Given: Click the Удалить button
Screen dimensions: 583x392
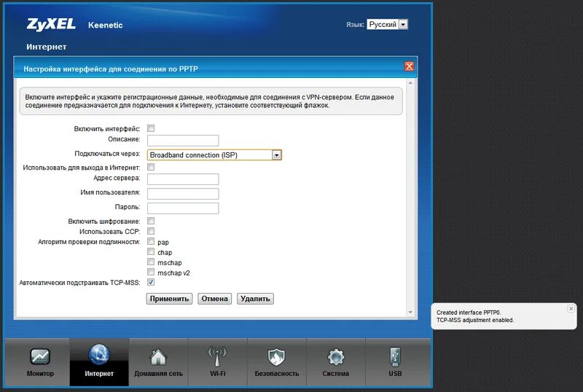Looking at the screenshot, I should [255, 299].
